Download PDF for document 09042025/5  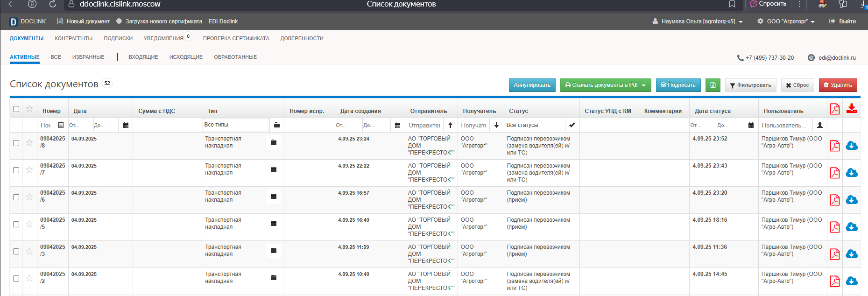pyautogui.click(x=834, y=227)
